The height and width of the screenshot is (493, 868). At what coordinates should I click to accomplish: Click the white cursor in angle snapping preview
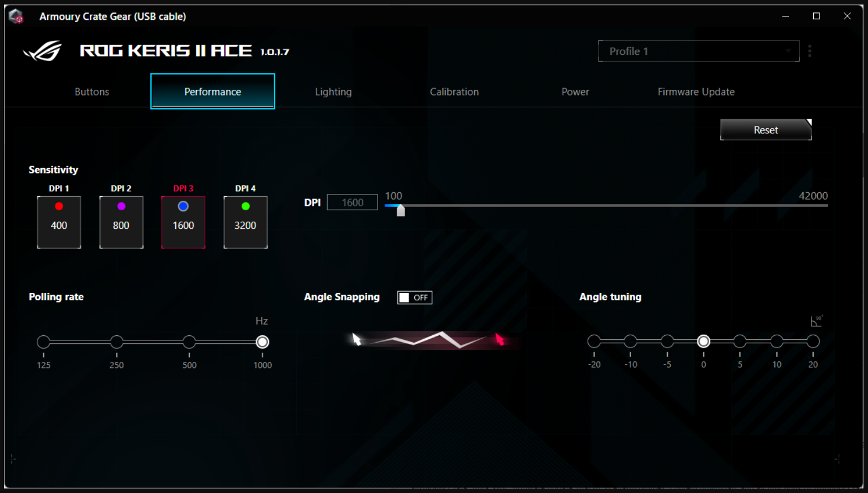coord(356,339)
